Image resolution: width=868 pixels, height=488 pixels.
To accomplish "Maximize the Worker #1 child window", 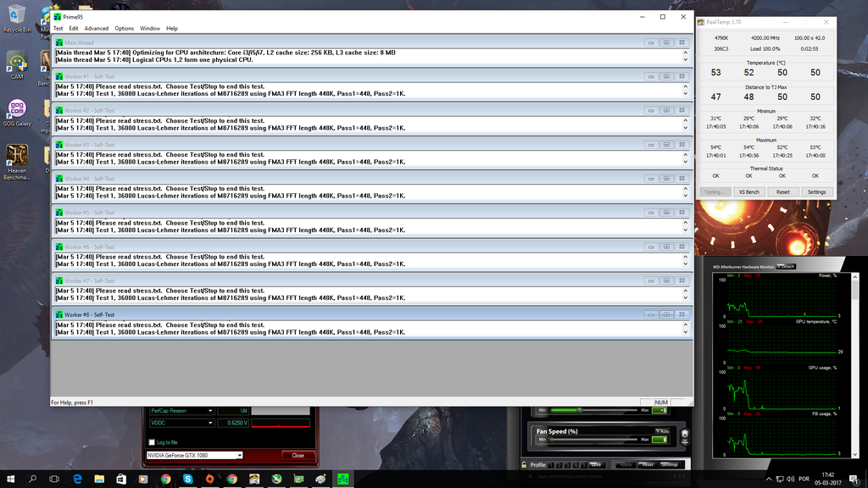I will tap(666, 76).
